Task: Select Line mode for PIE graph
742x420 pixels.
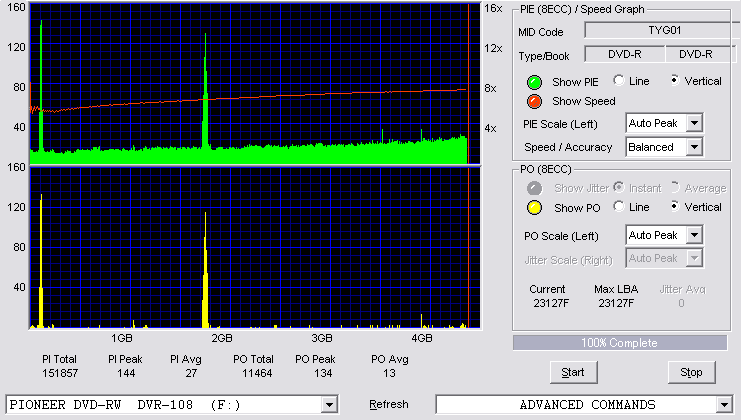Action: [x=618, y=80]
